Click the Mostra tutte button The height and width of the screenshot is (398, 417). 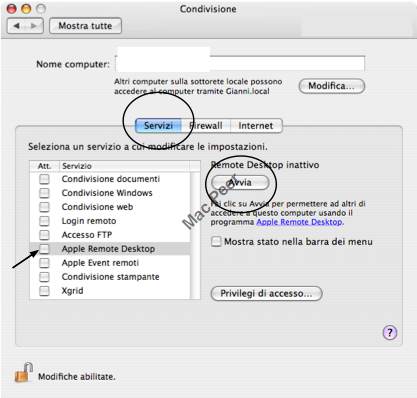85,26
